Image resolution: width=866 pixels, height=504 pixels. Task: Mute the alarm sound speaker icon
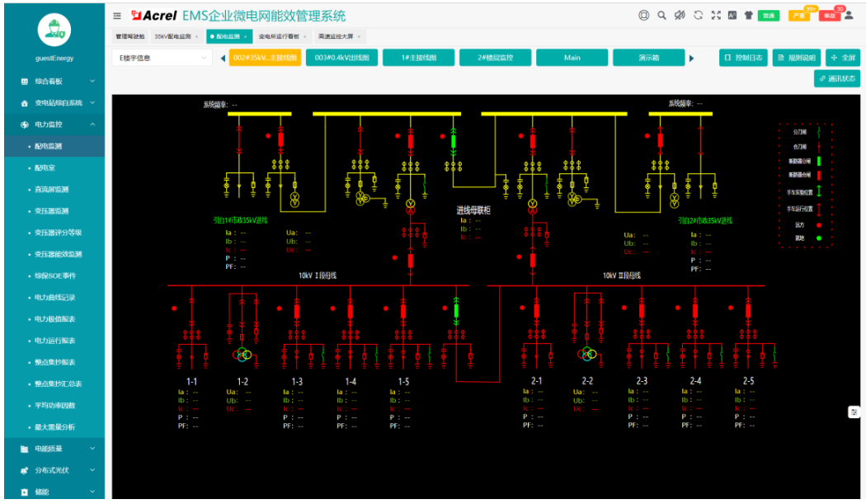pos(680,16)
